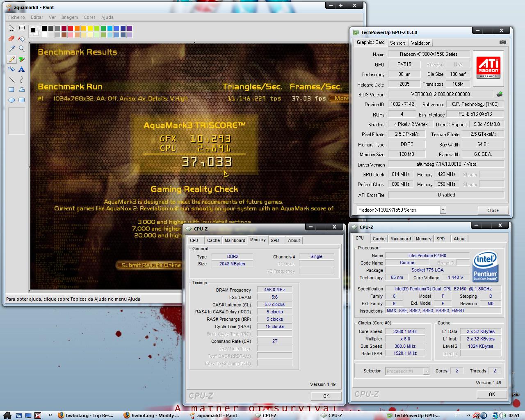This screenshot has height=420, width=525.
Task: Pick the red color swatch in Paint palette
Action: tap(70, 28)
